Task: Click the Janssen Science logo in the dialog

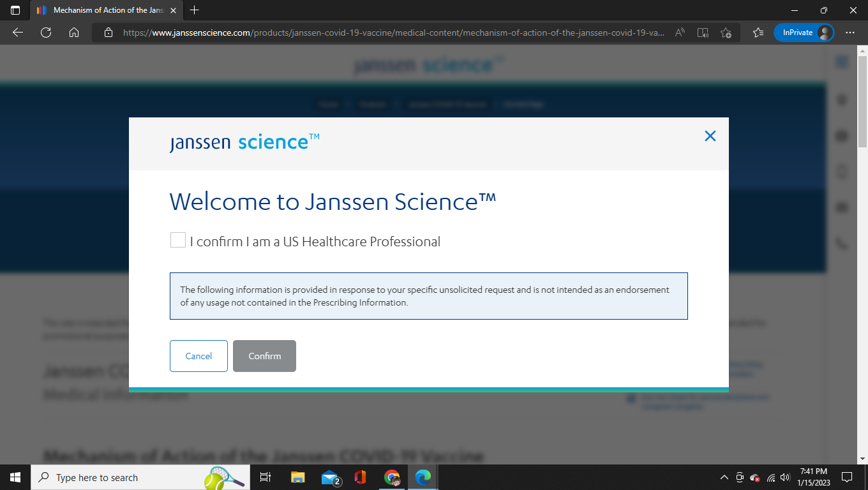Action: pyautogui.click(x=244, y=142)
